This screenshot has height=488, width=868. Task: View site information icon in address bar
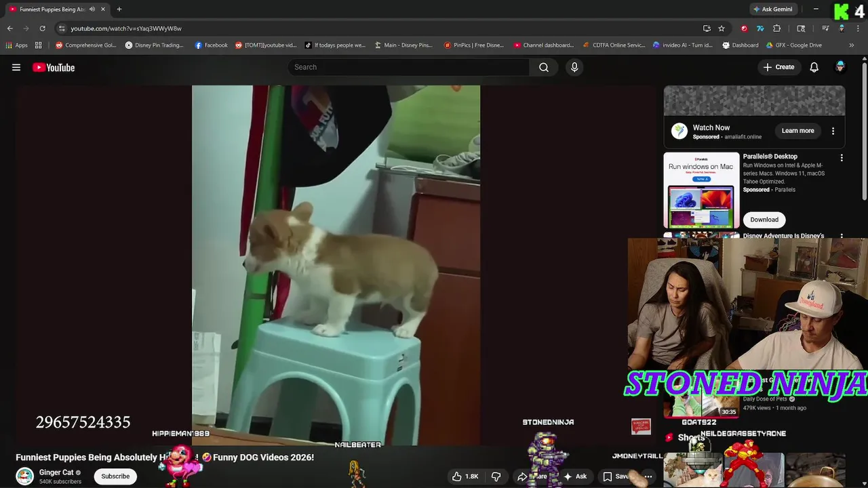point(62,28)
